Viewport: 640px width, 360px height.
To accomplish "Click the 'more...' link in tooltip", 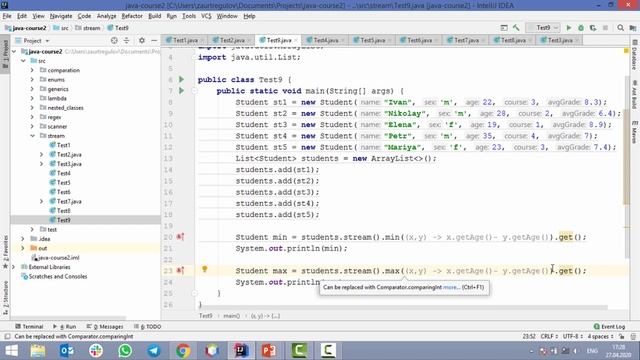I will (x=451, y=287).
